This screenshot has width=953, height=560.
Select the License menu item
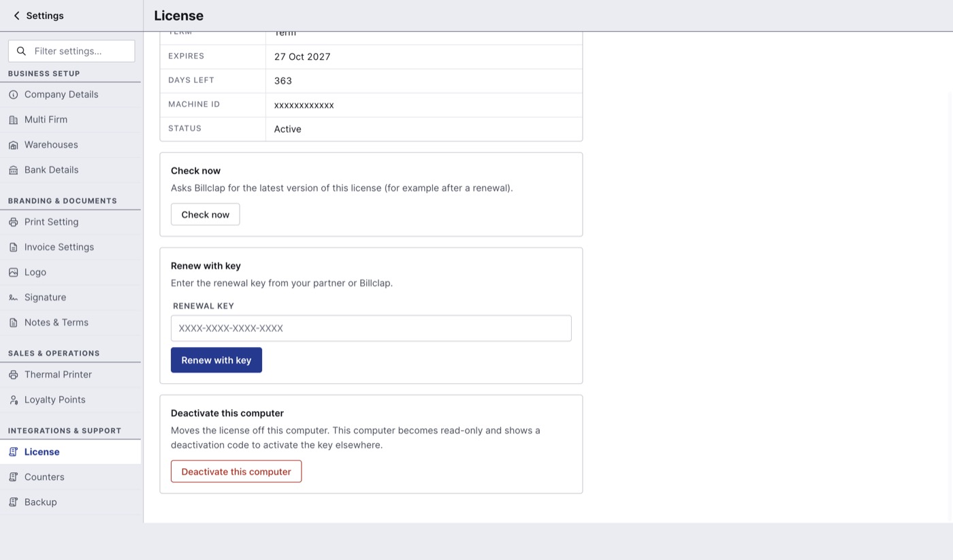click(71, 452)
